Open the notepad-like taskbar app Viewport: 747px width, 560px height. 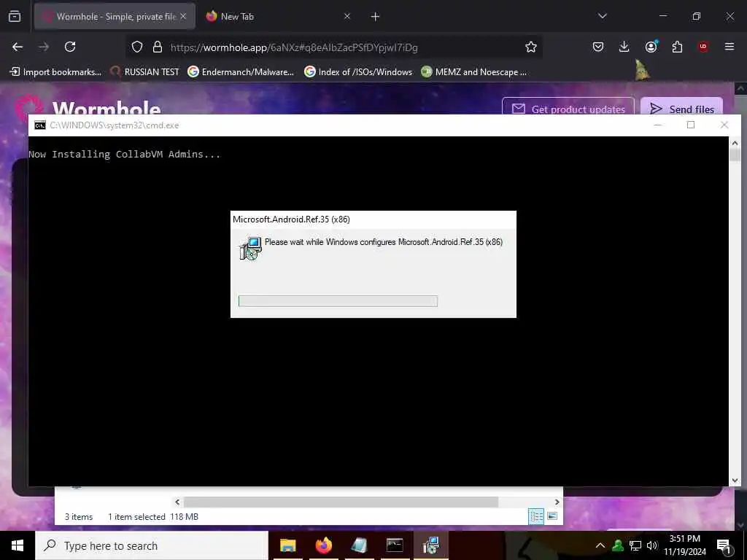(359, 545)
